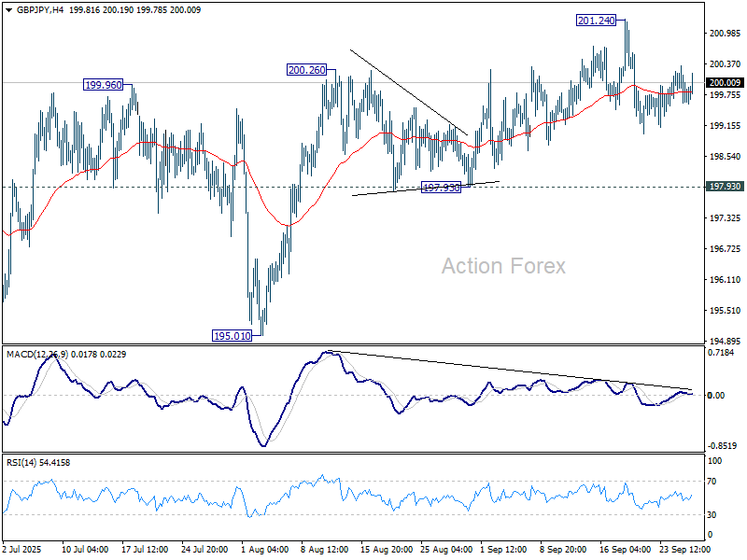Select the 197.930 label inside the chart

click(442, 188)
